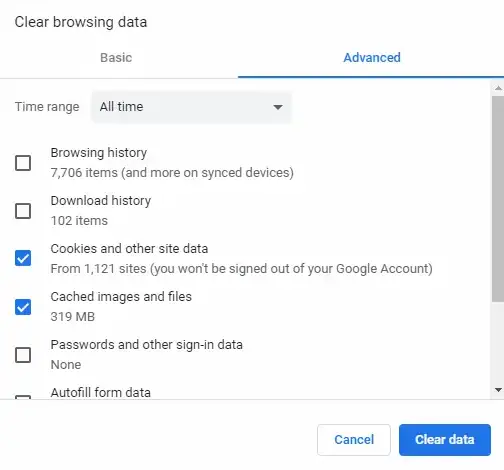Tick the Autofill form data checkbox

pyautogui.click(x=23, y=397)
